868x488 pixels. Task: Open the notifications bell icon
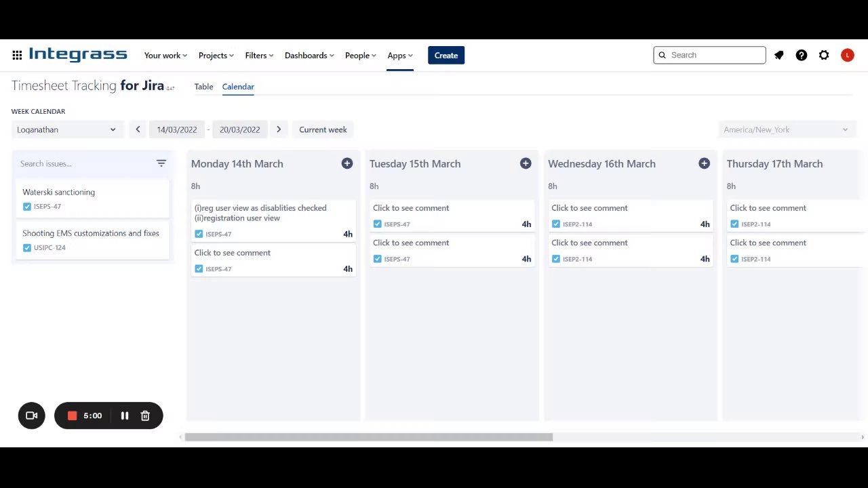pos(779,56)
